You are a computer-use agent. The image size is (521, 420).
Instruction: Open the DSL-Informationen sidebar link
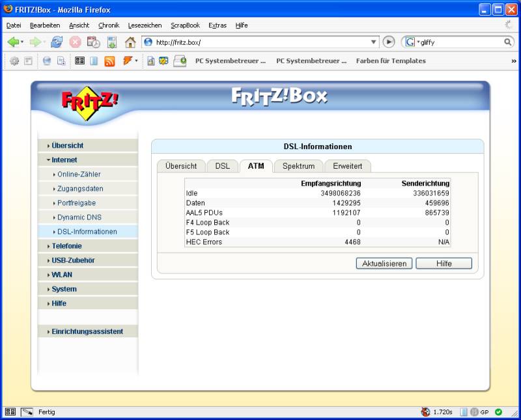(88, 232)
